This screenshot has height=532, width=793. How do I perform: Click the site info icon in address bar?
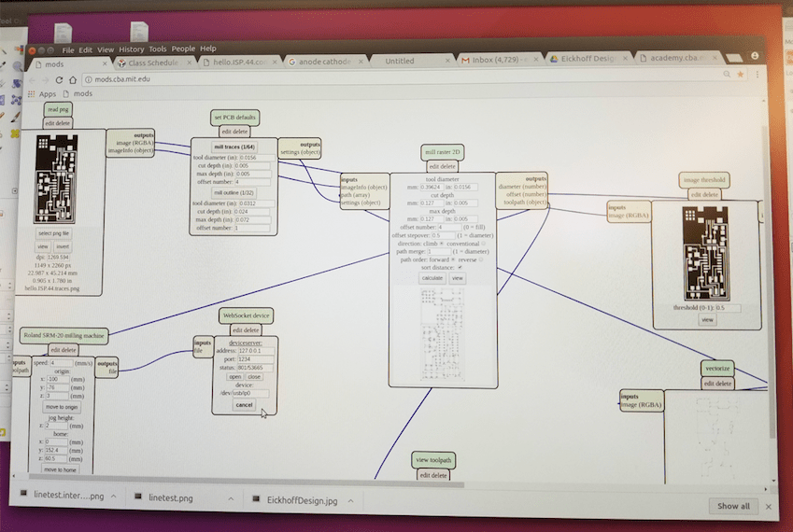pyautogui.click(x=88, y=79)
